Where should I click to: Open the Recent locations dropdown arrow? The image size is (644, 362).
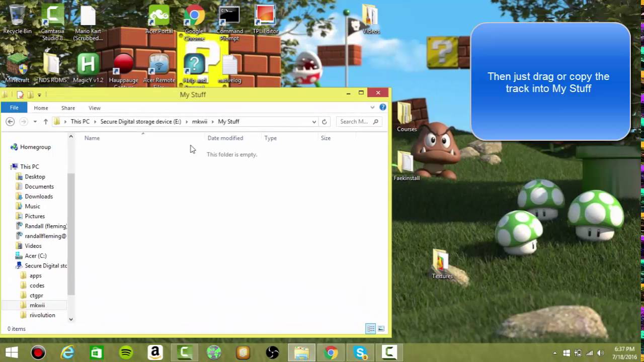coord(35,122)
